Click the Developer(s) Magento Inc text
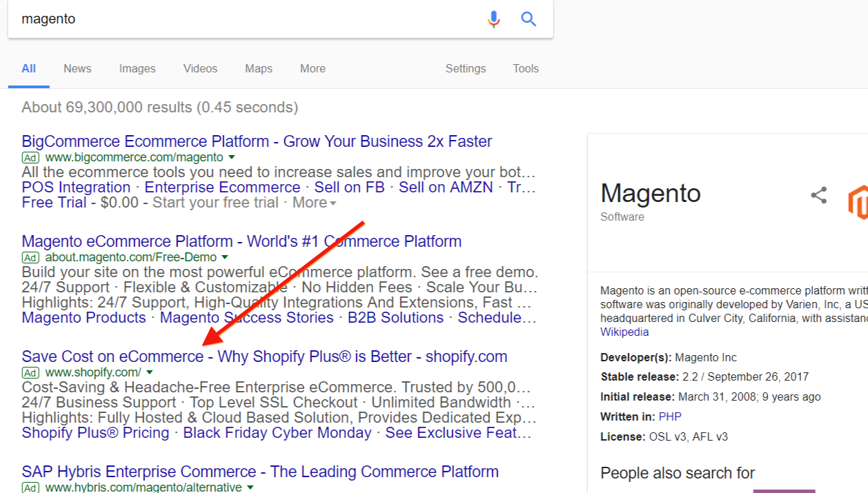The width and height of the screenshot is (868, 493). pyautogui.click(x=669, y=357)
